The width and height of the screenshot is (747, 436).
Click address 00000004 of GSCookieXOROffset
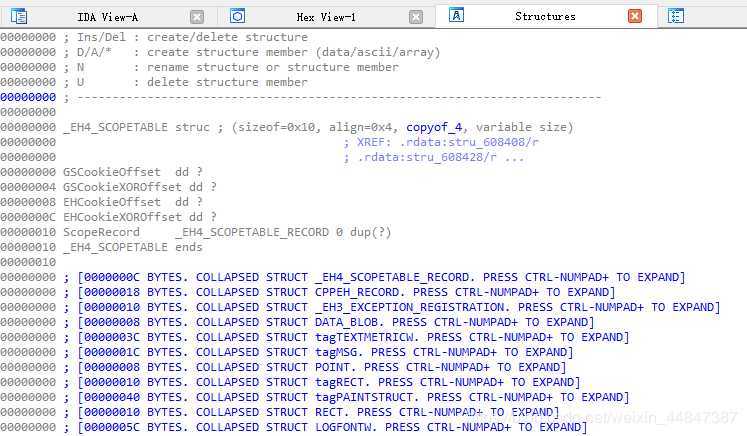coord(28,187)
